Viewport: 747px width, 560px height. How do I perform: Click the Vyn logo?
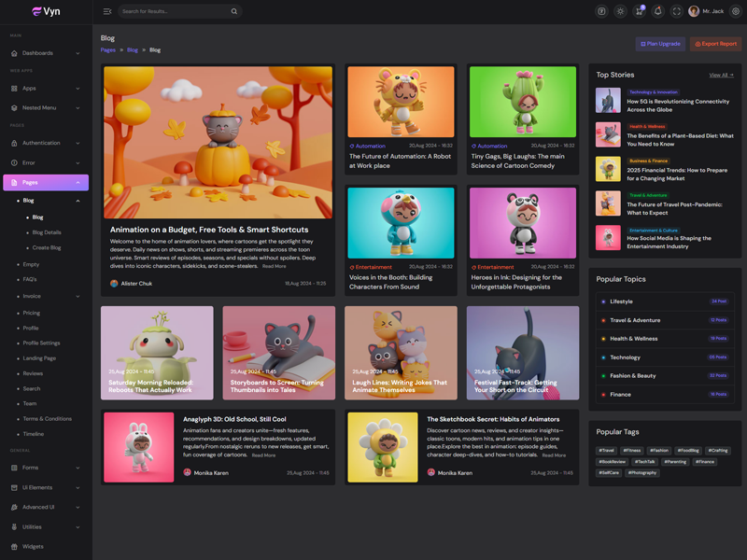[46, 11]
